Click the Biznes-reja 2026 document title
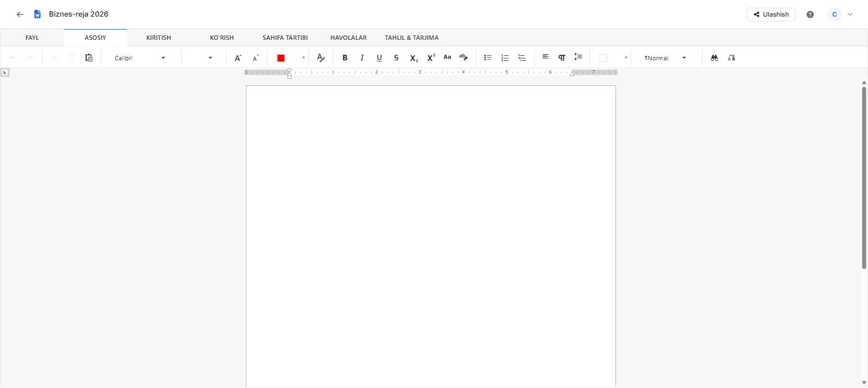868x388 pixels. coord(79,14)
